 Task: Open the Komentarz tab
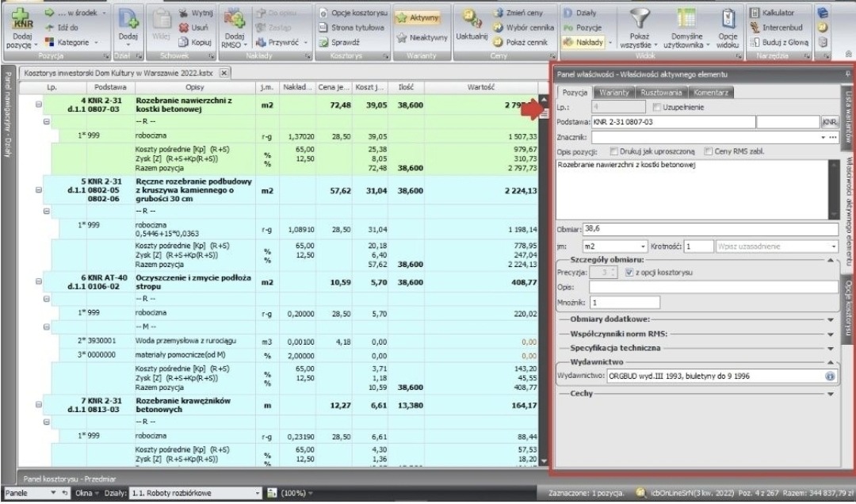pyautogui.click(x=710, y=93)
